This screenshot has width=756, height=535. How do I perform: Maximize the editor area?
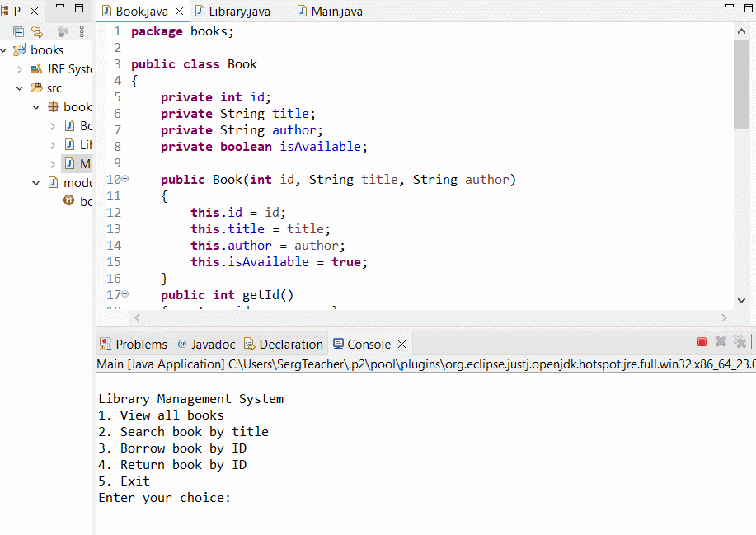click(x=749, y=8)
